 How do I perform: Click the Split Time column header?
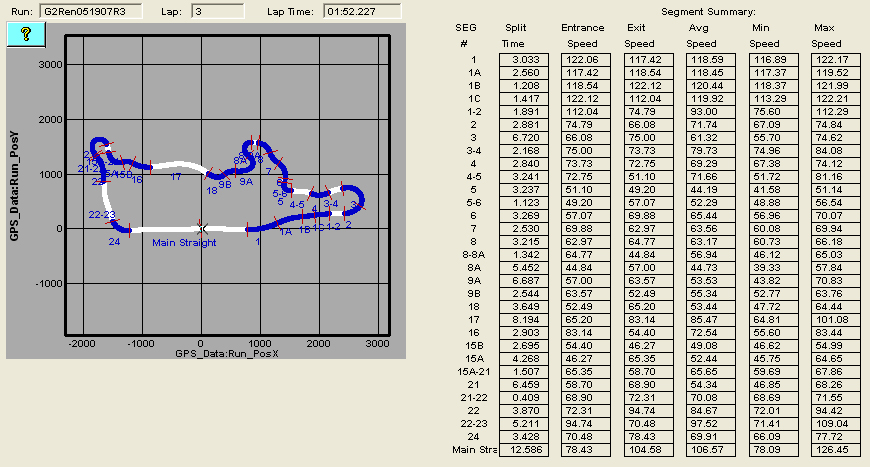click(516, 36)
